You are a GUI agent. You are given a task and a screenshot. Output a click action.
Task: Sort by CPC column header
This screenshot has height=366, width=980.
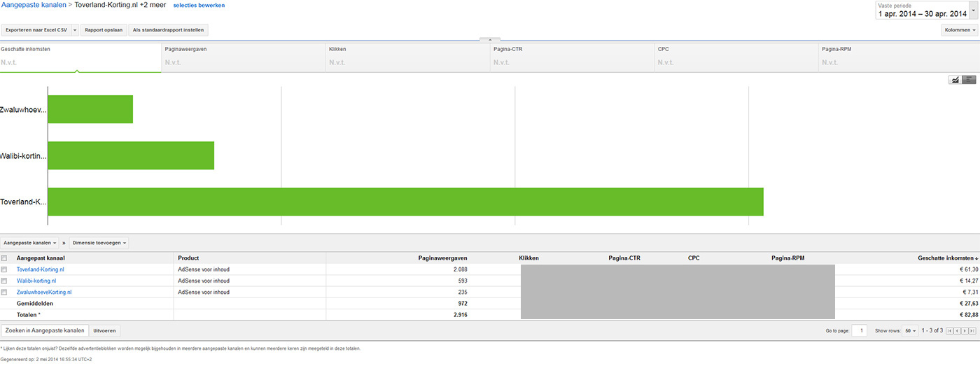coord(694,258)
